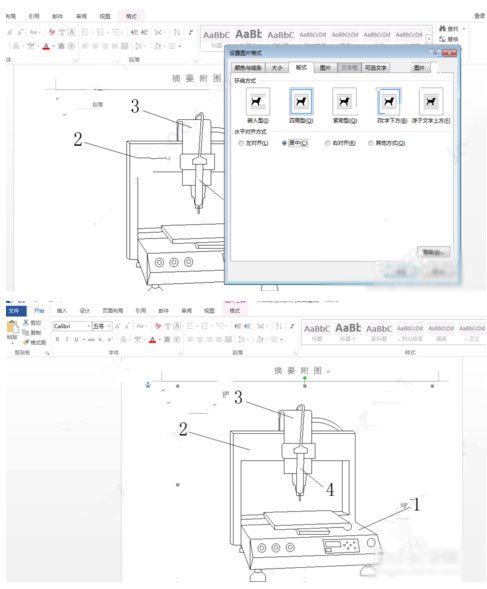The height and width of the screenshot is (589, 487).
Task: Click Bullets in the window behind the dialog
Action: (x=85, y=32)
